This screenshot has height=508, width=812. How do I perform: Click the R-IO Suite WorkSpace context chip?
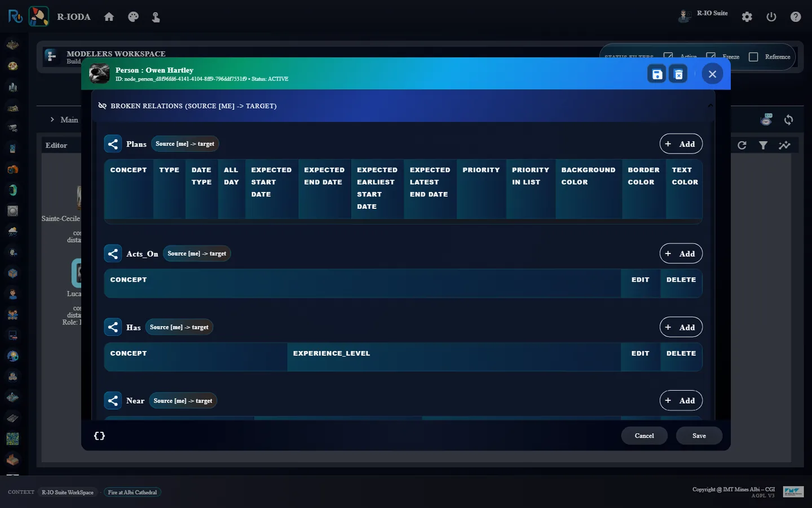pyautogui.click(x=68, y=492)
